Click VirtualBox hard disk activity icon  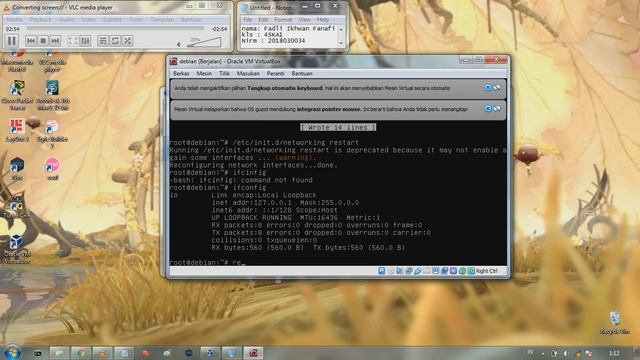[381, 271]
